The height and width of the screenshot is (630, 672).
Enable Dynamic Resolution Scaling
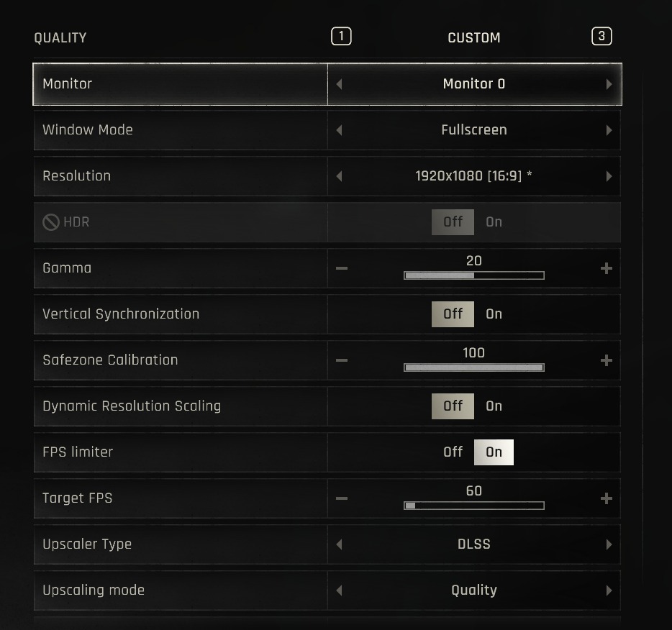coord(494,406)
